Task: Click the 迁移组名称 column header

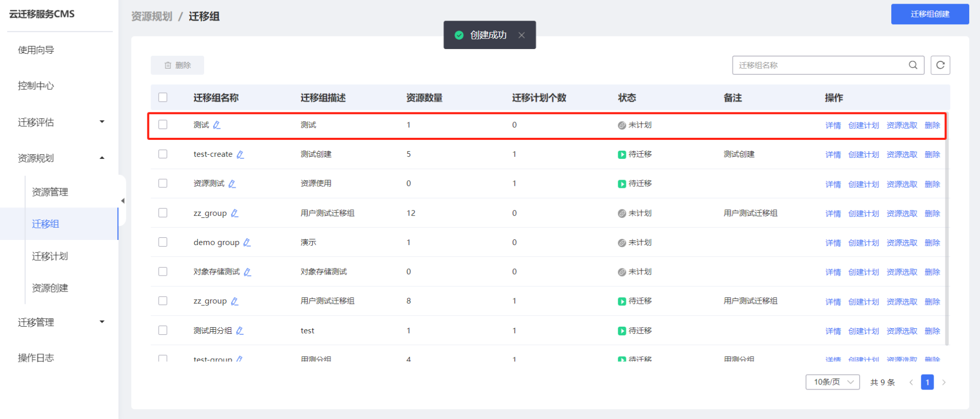Action: (x=216, y=98)
